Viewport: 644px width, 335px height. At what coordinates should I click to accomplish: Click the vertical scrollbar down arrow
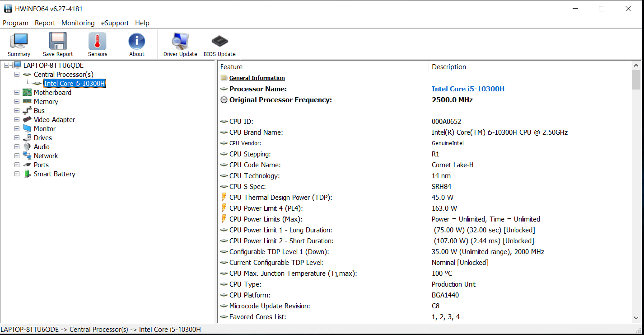click(x=636, y=318)
